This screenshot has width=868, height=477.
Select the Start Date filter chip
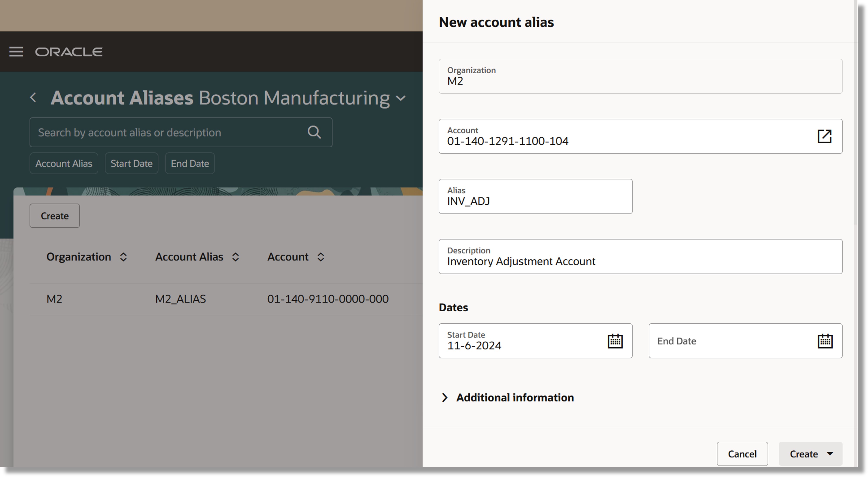tap(131, 163)
